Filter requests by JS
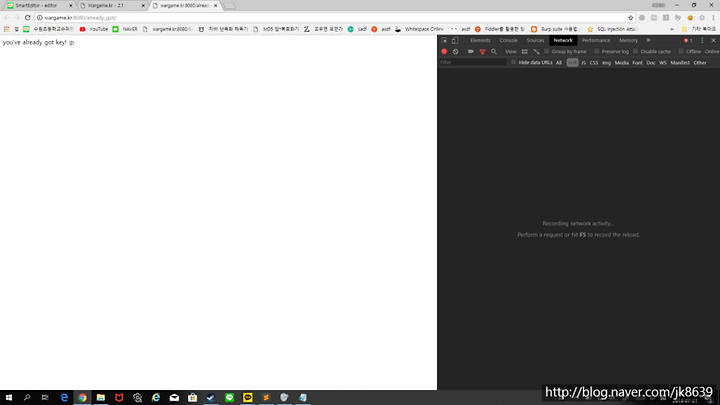 [x=583, y=62]
